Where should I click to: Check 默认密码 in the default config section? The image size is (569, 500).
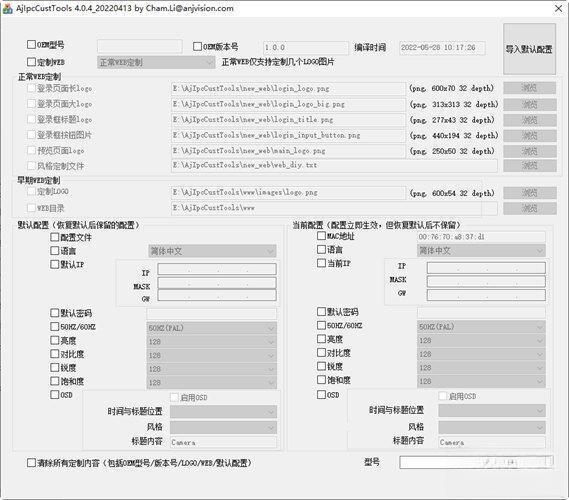point(54,313)
